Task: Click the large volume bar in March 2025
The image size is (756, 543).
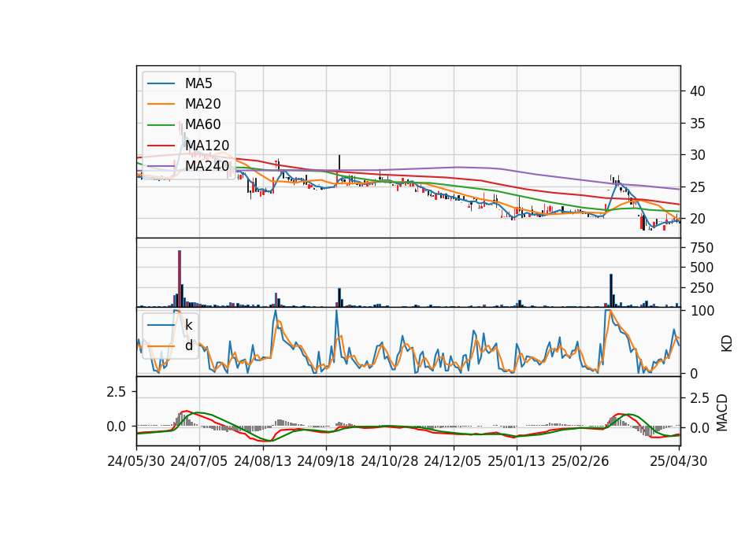Action: 611,290
